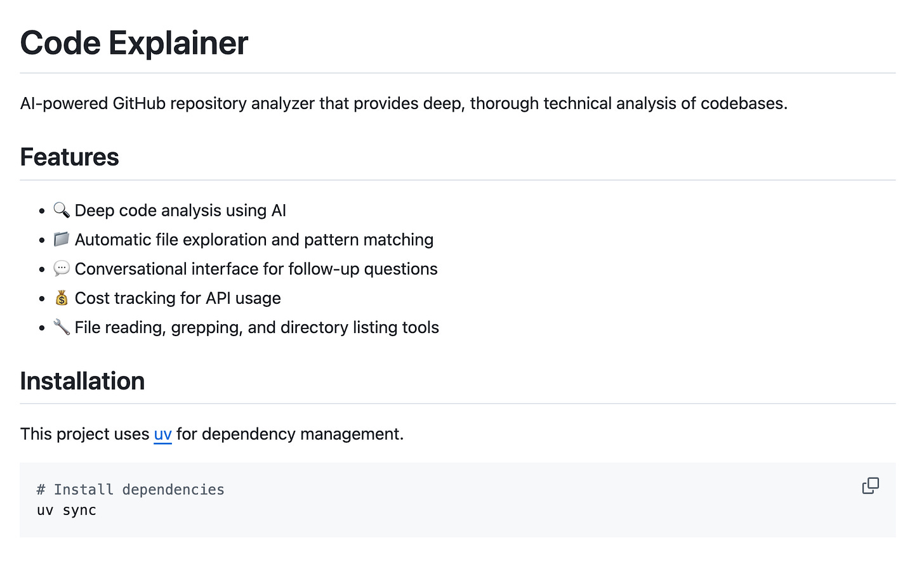Click the 'Cost tracking for API usage' item

[178, 298]
